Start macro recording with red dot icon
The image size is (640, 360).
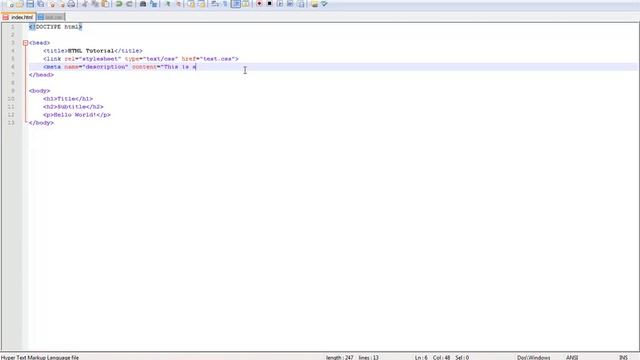click(259, 4)
